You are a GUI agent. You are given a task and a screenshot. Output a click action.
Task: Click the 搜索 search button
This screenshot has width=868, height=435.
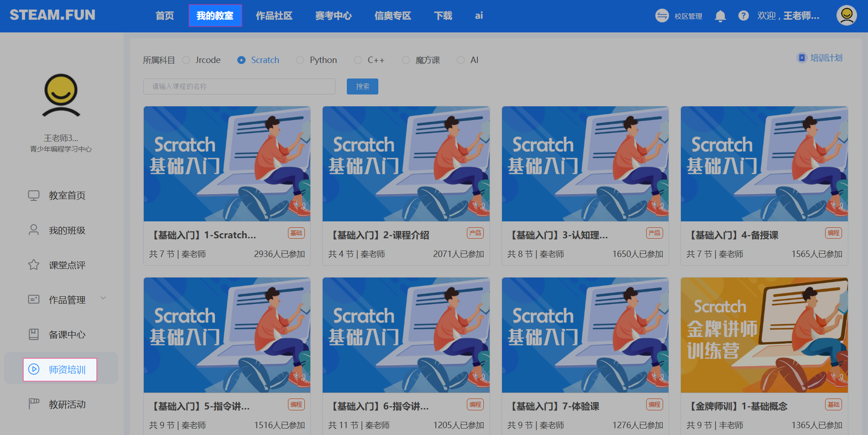(x=362, y=86)
